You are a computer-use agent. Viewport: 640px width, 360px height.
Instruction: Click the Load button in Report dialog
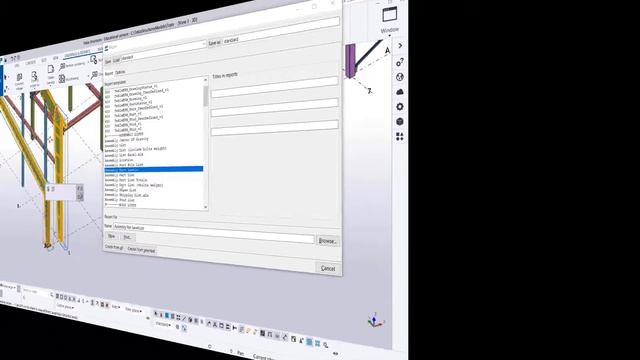click(x=116, y=60)
